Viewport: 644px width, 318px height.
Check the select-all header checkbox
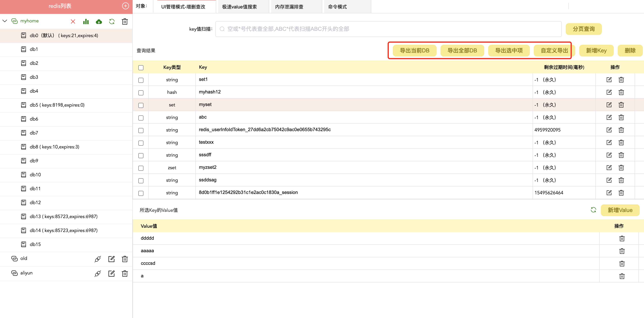[x=141, y=68]
